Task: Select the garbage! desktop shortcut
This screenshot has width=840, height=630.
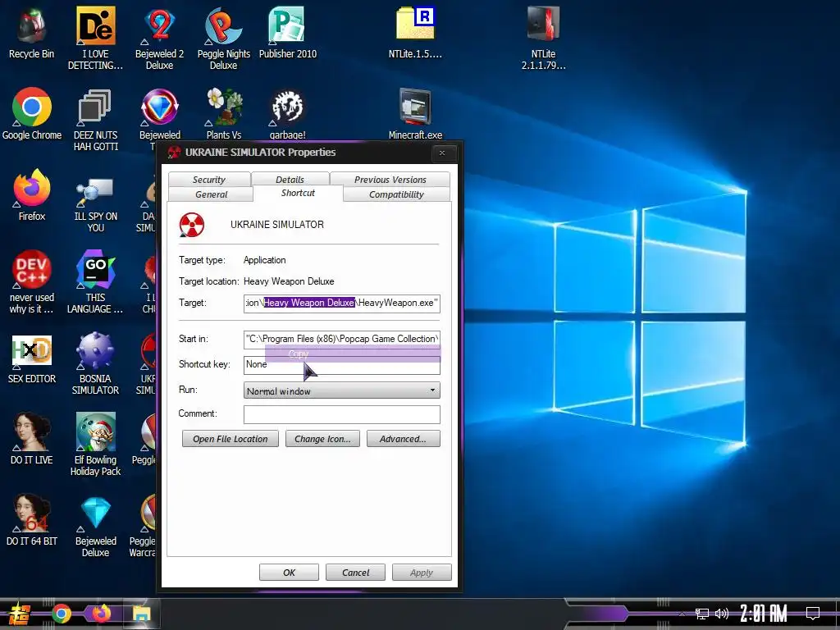Action: (x=288, y=113)
